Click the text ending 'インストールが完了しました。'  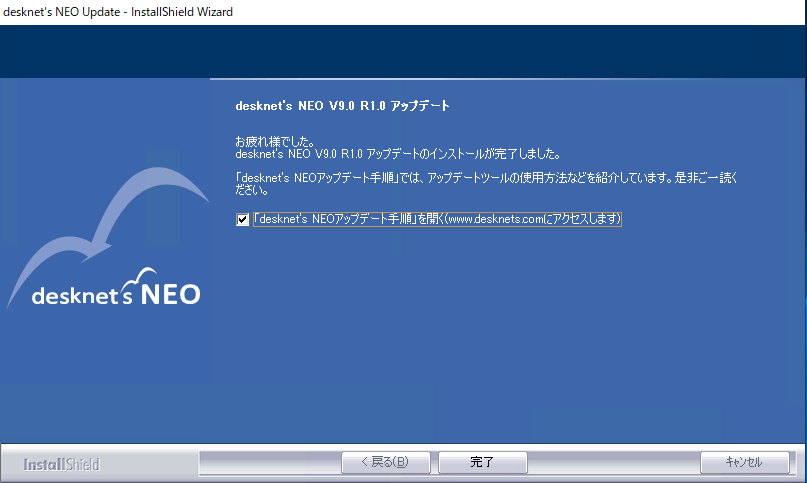tap(398, 154)
